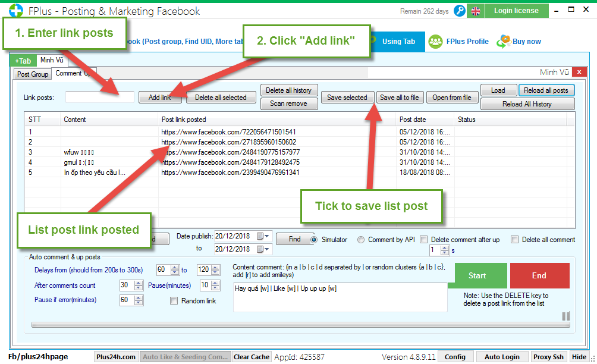Adjust delete comment seconds spinner
597x364 pixels.
point(445,250)
